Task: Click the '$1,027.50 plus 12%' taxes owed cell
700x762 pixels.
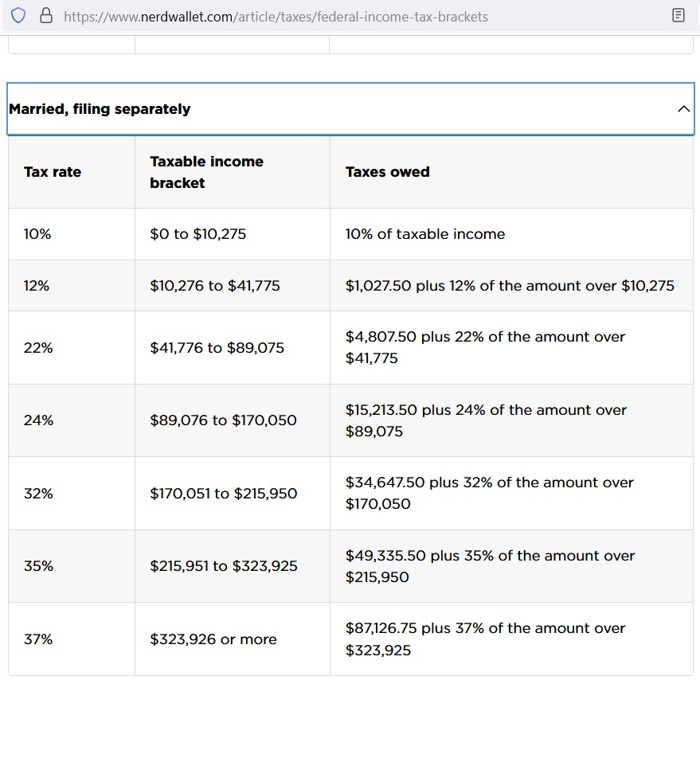Action: [x=510, y=285]
